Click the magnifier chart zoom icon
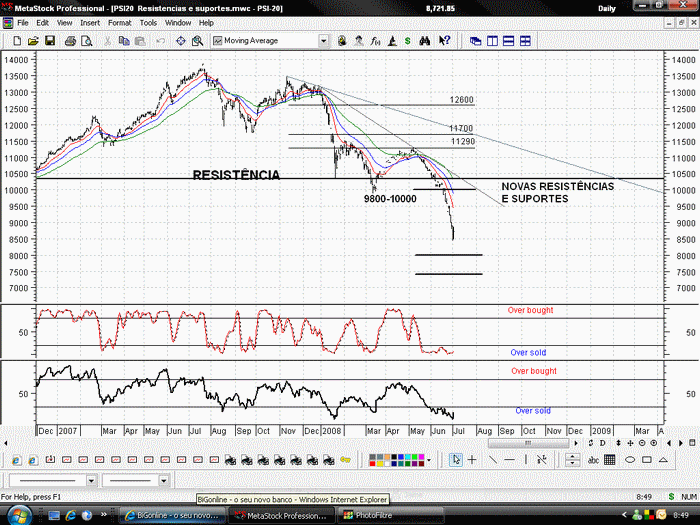The image size is (700, 525). pos(197,41)
